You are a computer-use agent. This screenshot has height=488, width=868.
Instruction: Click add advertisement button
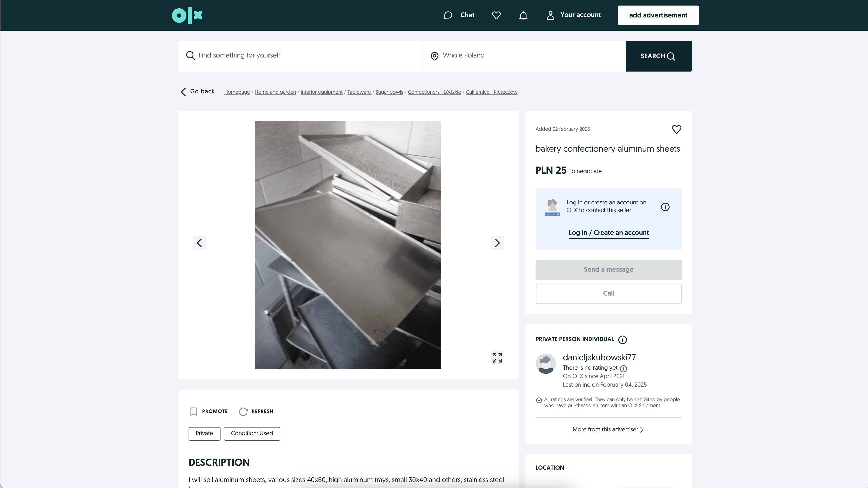tap(658, 15)
